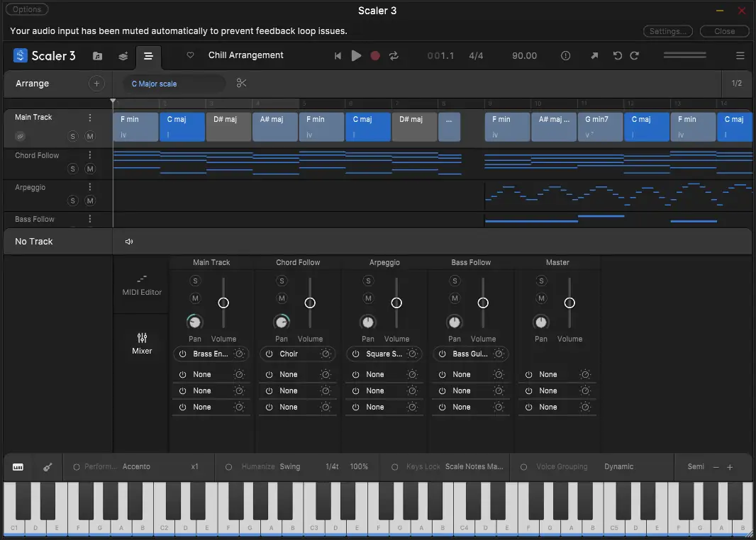Open the Options menu
This screenshot has height=540, width=756.
click(27, 9)
